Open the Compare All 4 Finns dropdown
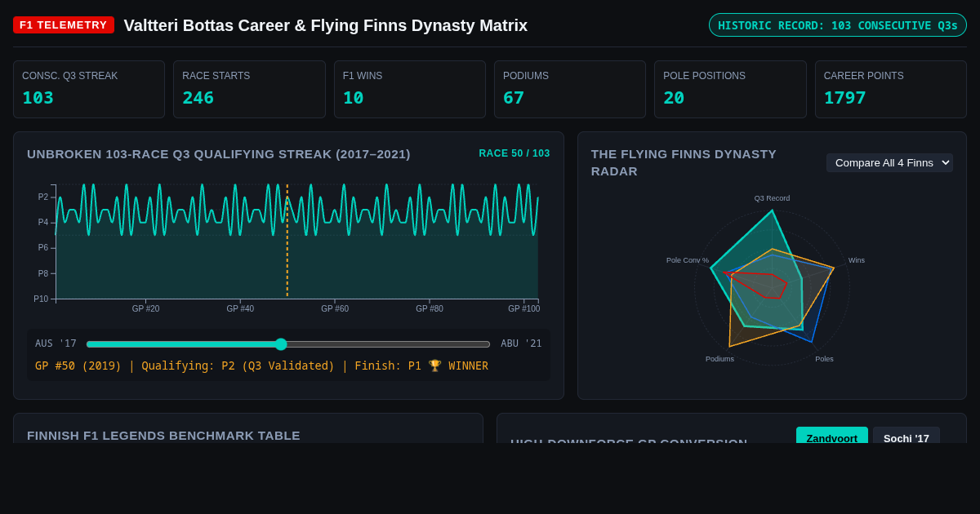The height and width of the screenshot is (514, 980). coord(889,162)
